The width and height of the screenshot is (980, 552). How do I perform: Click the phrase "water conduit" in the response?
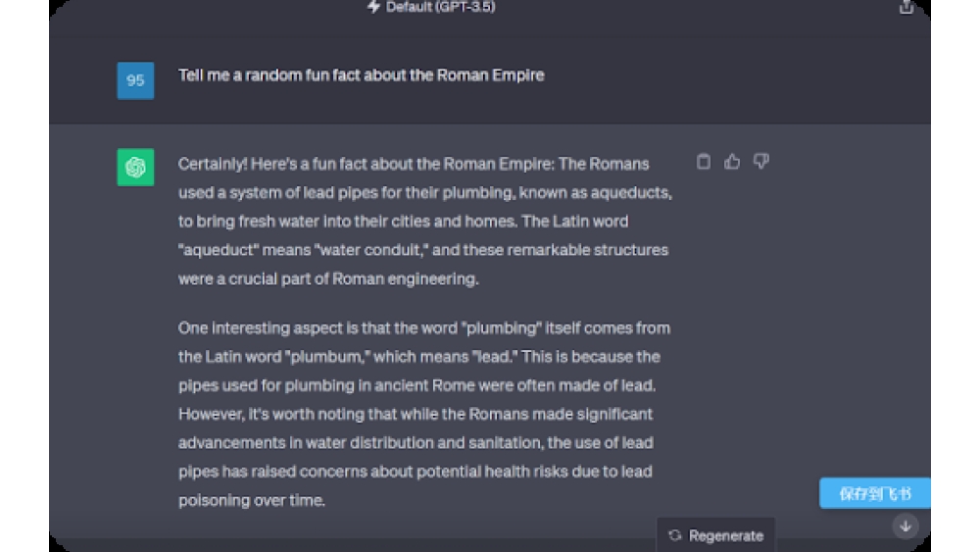coord(388,250)
